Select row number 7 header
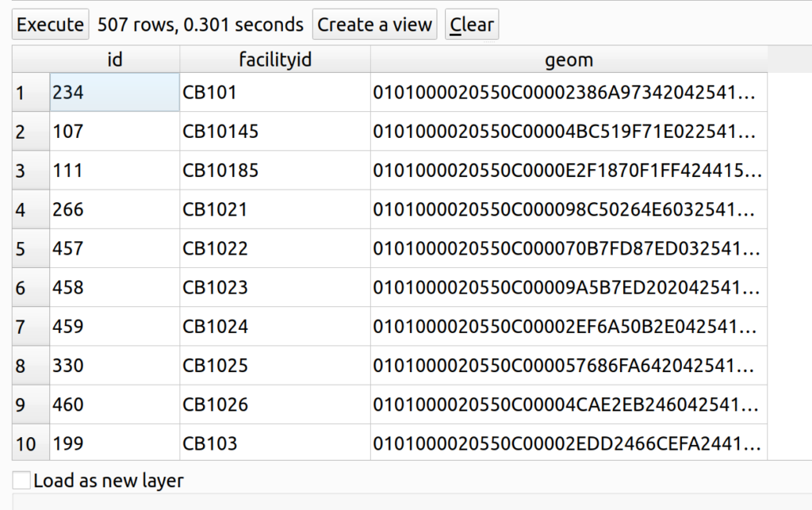 tap(30, 327)
